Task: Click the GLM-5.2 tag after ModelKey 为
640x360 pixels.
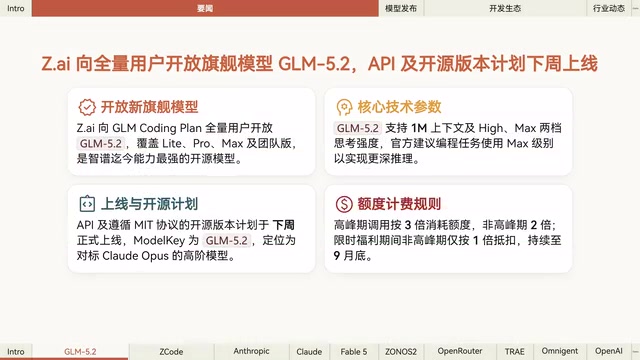Action: [x=227, y=240]
